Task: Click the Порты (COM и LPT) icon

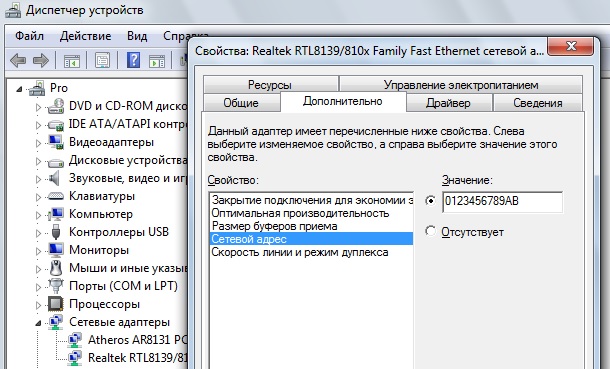Action: 56,286
